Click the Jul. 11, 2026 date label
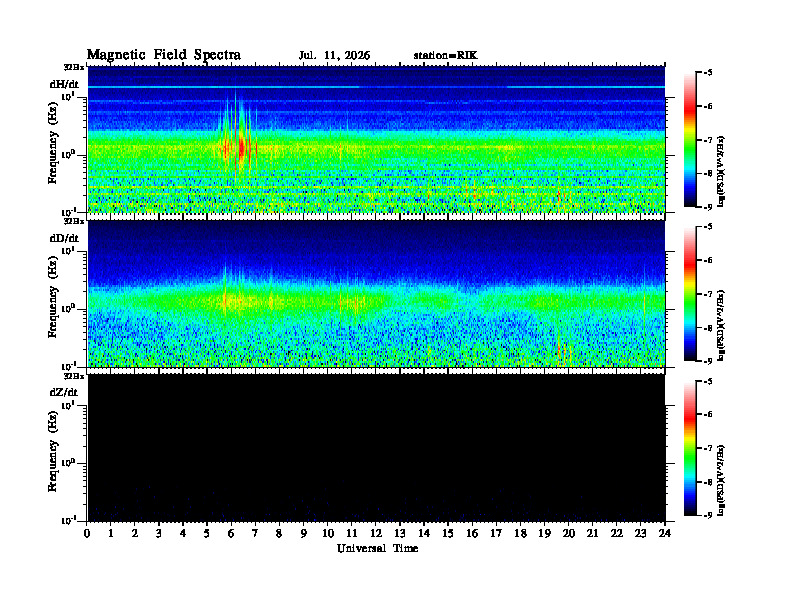This screenshot has width=792, height=612. point(334,56)
